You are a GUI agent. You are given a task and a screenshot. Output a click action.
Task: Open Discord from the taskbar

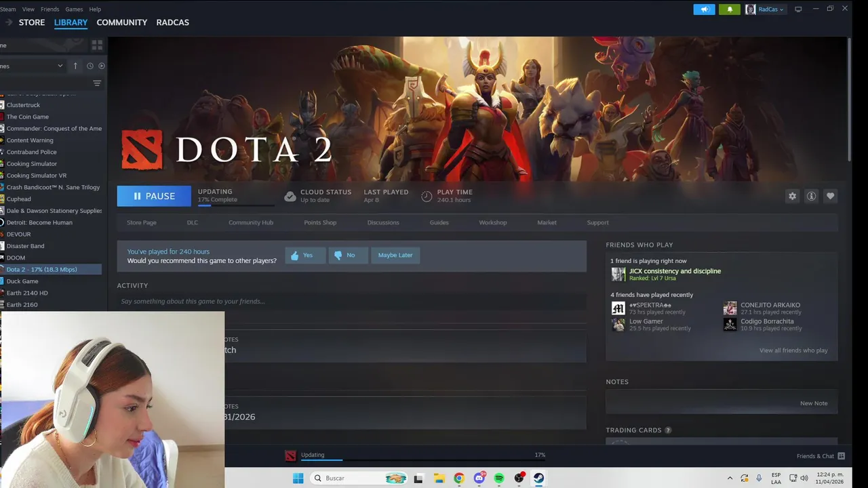click(x=479, y=479)
